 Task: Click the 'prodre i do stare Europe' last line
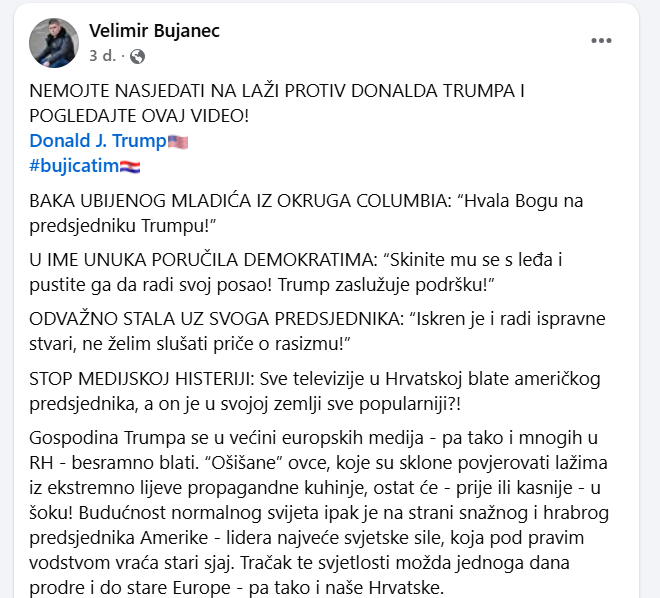tap(237, 587)
